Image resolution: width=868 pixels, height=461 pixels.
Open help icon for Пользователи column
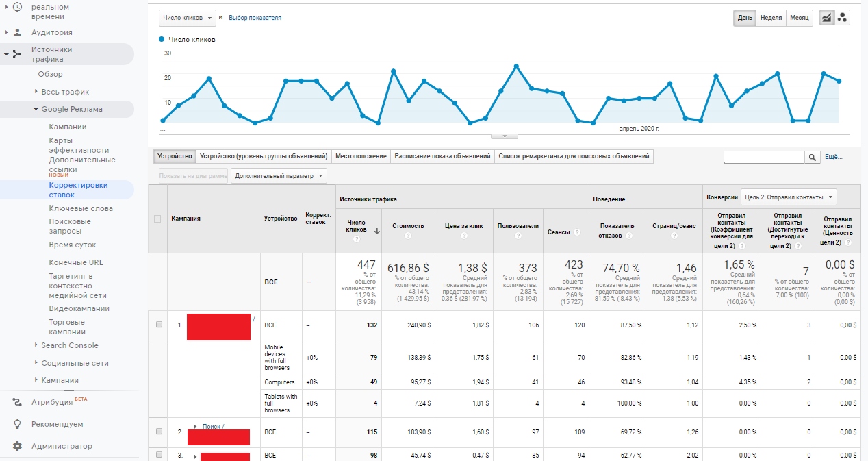point(518,236)
